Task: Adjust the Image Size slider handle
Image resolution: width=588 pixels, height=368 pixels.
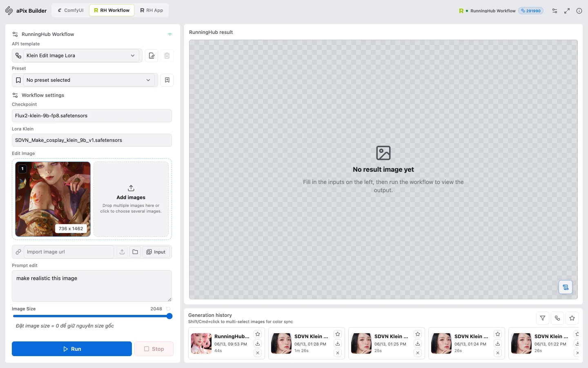Action: (169, 316)
